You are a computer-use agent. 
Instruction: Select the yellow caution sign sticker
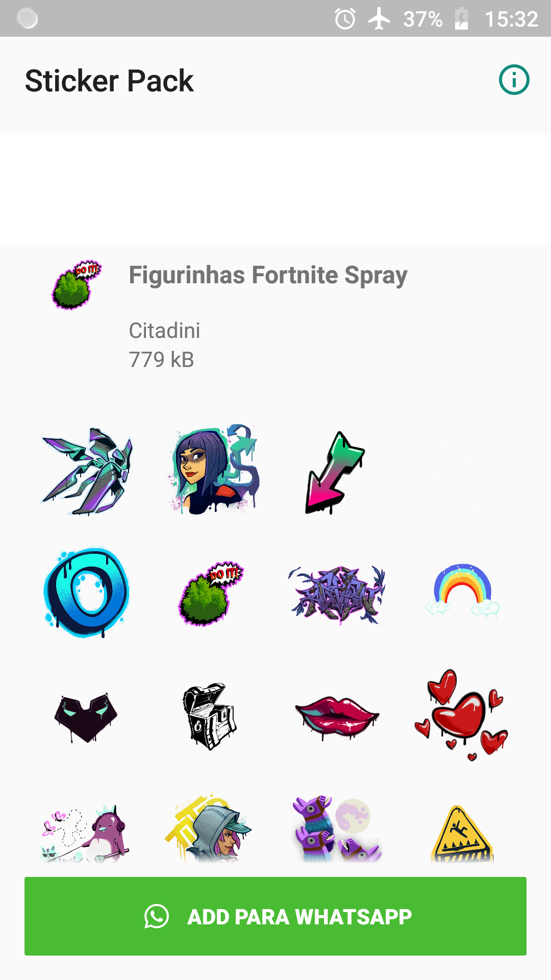click(462, 835)
